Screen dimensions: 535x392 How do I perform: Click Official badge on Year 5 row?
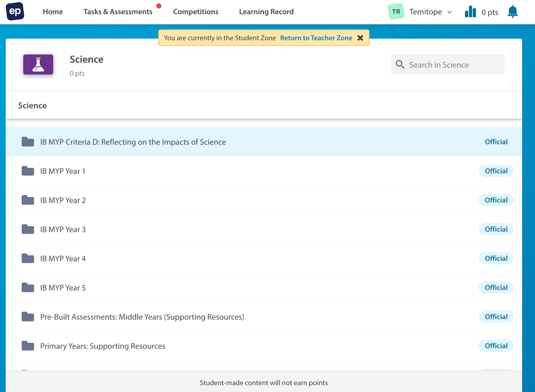pyautogui.click(x=496, y=287)
